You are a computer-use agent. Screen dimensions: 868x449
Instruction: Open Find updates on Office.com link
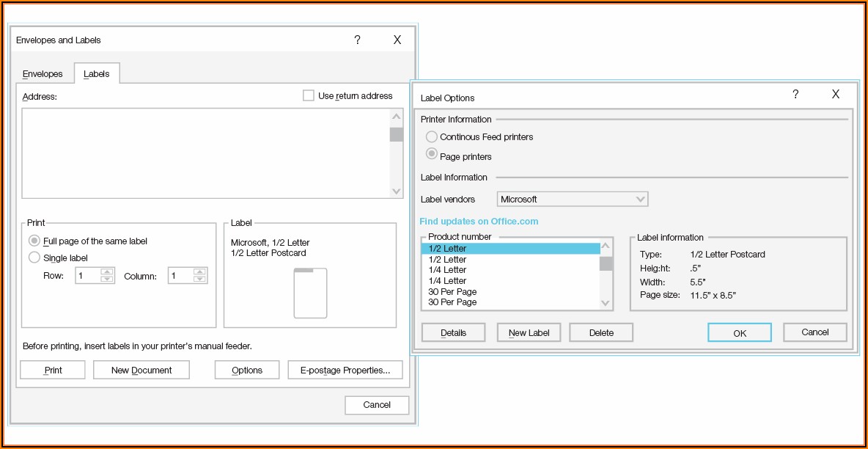point(479,221)
